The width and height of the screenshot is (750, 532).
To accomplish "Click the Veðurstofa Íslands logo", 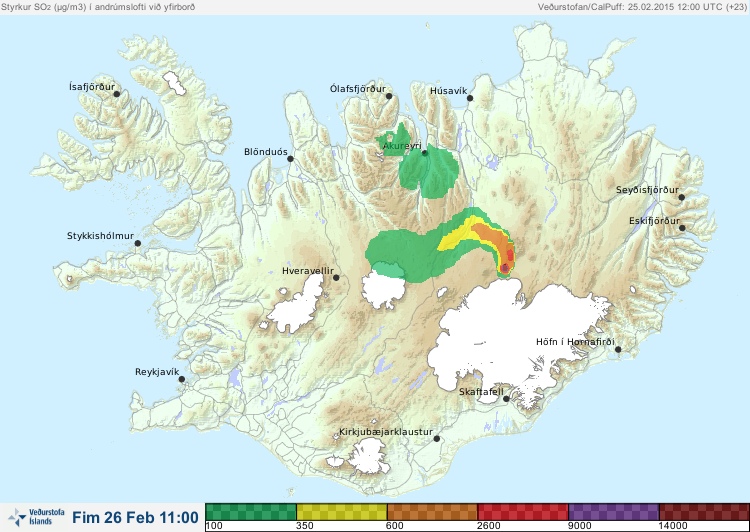I will click(x=36, y=517).
